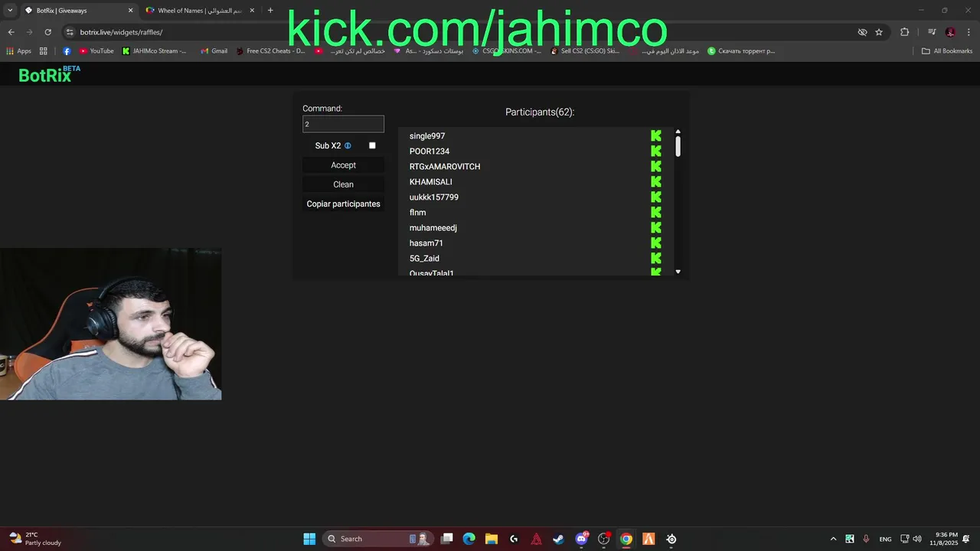Select participant hasam71
This screenshot has width=980, height=551.
click(426, 243)
